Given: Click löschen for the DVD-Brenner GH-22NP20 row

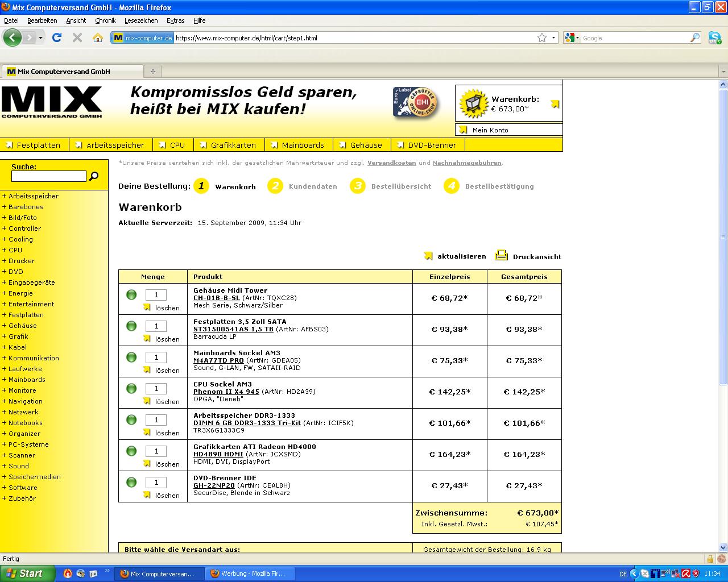Looking at the screenshot, I should [167, 496].
